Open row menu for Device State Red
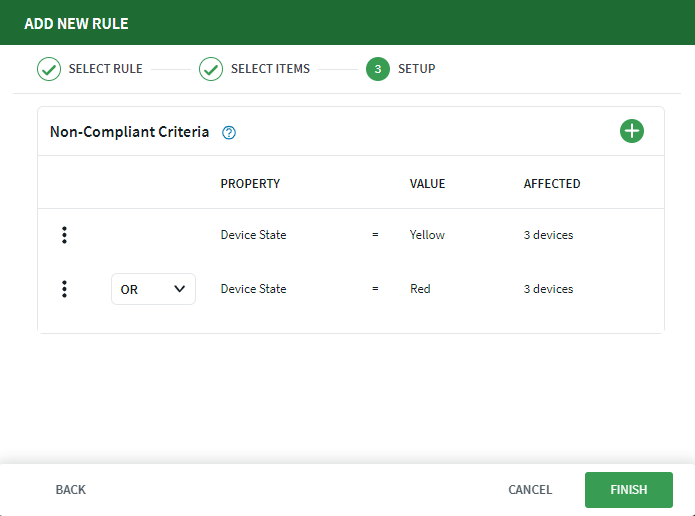This screenshot has width=695, height=516. tap(64, 289)
